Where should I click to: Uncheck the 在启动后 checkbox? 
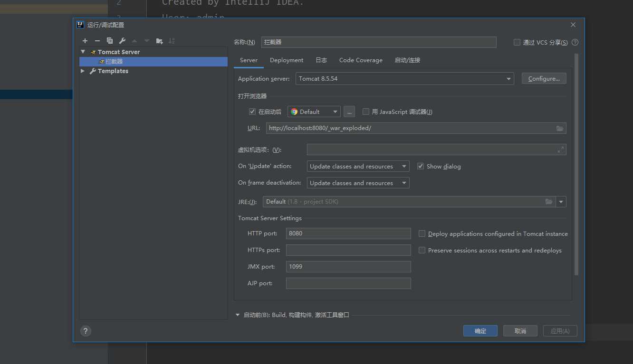point(252,112)
